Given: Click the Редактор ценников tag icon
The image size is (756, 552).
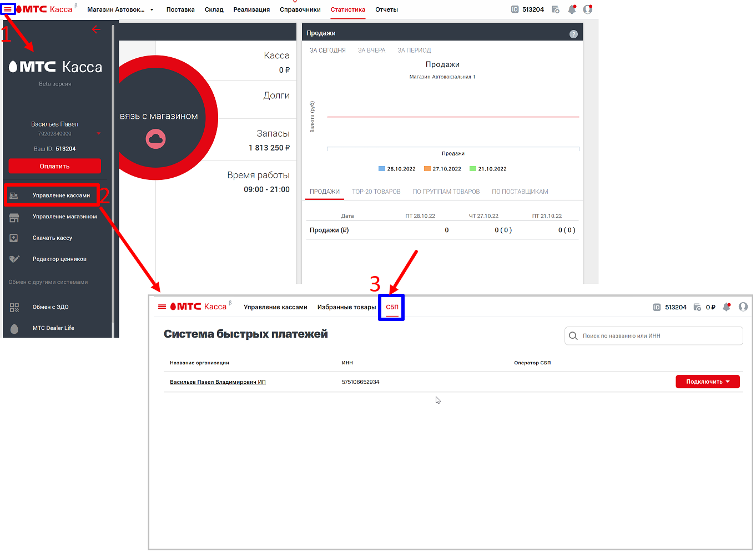Looking at the screenshot, I should [14, 259].
